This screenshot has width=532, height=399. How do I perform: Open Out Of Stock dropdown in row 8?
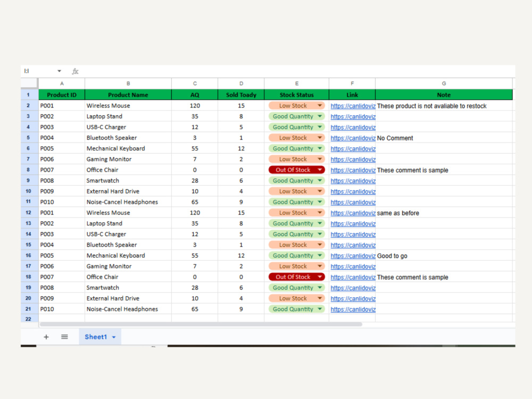(320, 170)
